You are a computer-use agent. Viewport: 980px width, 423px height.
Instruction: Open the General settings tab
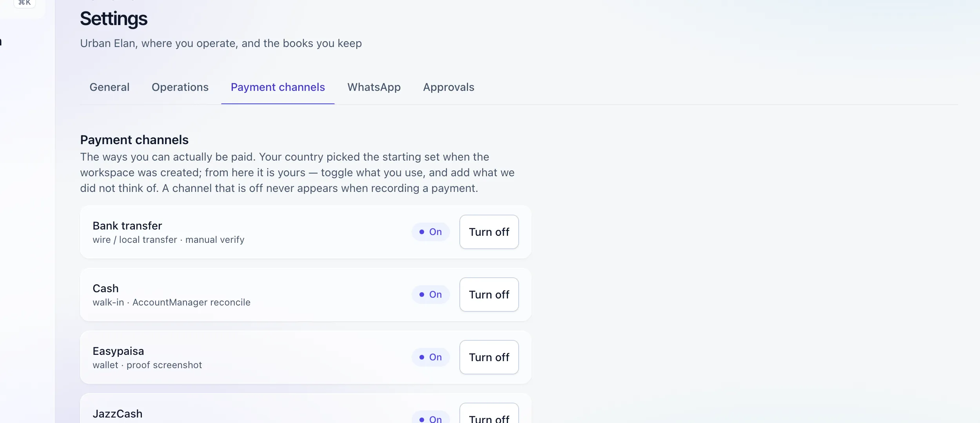(x=109, y=87)
